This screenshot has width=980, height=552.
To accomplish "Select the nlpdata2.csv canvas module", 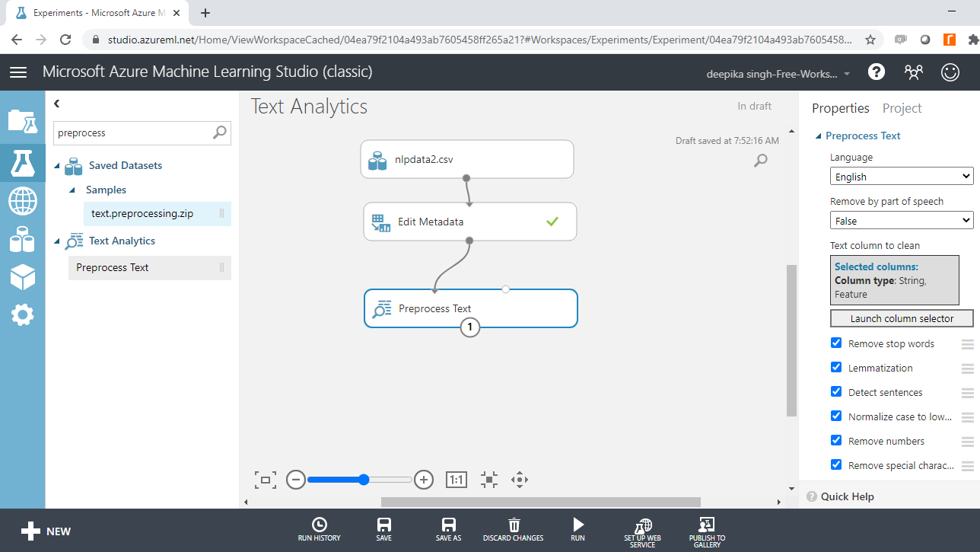I will coord(466,159).
